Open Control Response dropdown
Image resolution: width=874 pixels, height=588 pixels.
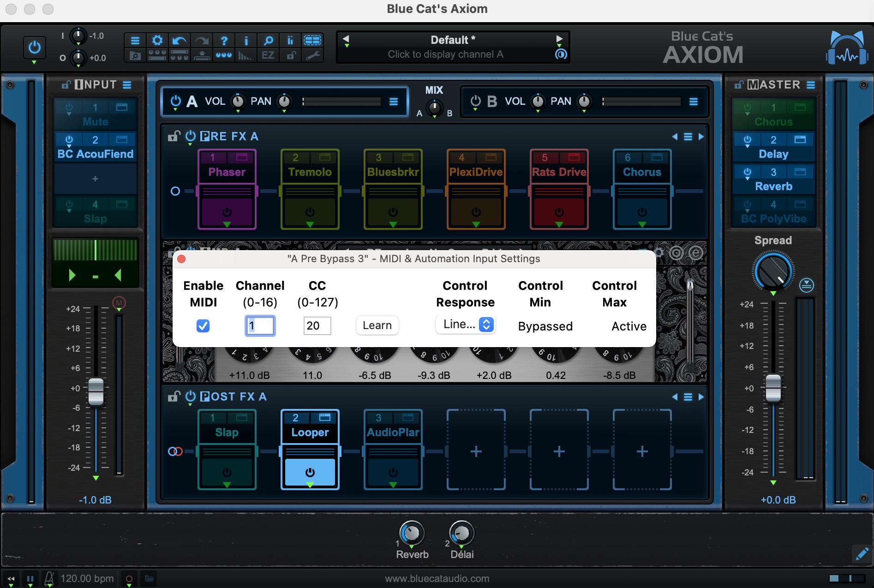point(466,324)
